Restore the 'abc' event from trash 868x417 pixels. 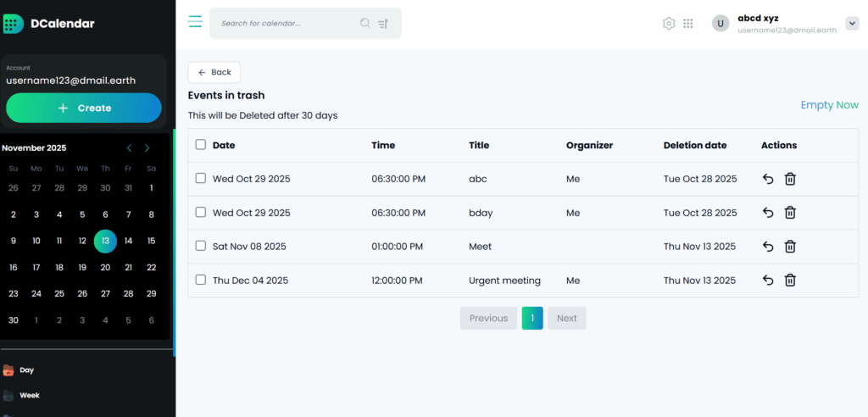point(768,179)
